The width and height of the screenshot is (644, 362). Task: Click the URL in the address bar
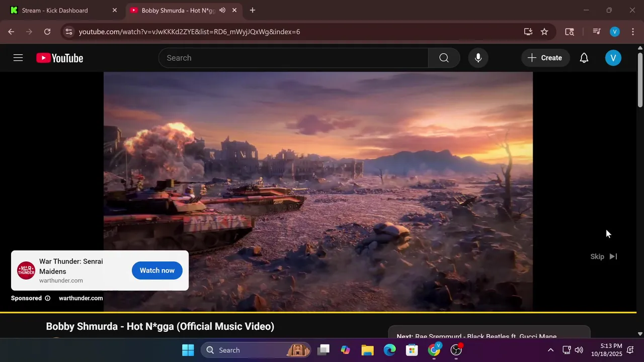click(x=189, y=32)
